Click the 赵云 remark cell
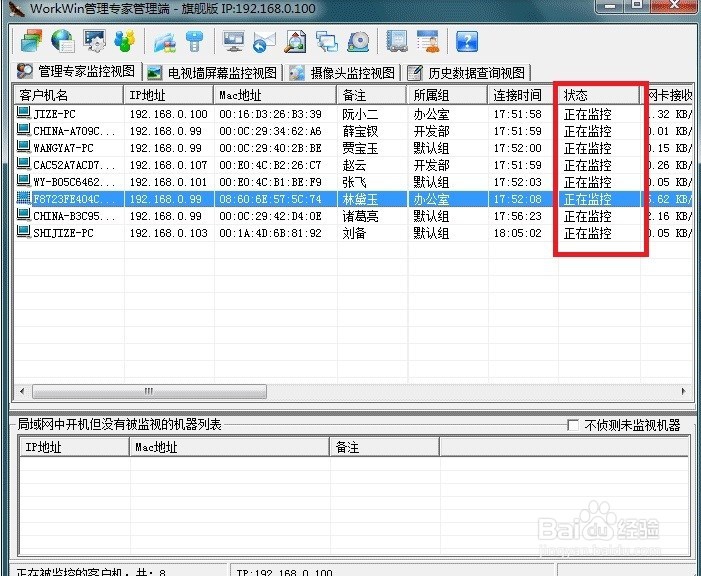 (355, 165)
